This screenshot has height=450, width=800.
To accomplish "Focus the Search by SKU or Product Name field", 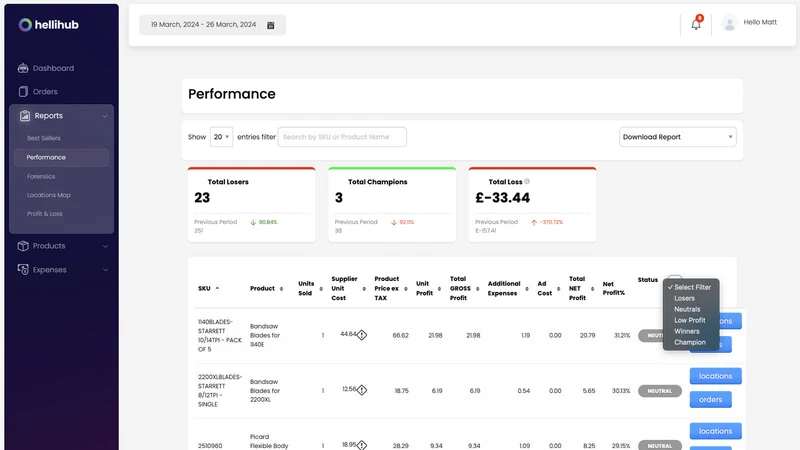I will pyautogui.click(x=342, y=137).
